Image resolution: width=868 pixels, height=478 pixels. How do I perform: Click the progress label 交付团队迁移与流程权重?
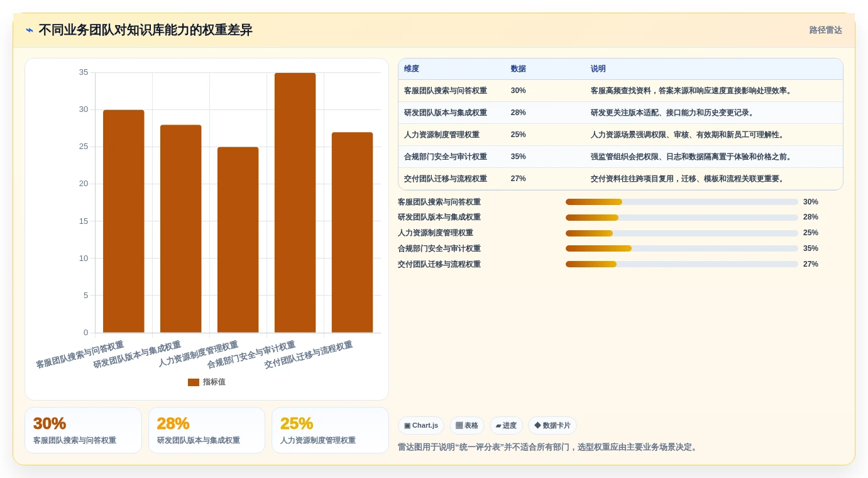tap(439, 264)
